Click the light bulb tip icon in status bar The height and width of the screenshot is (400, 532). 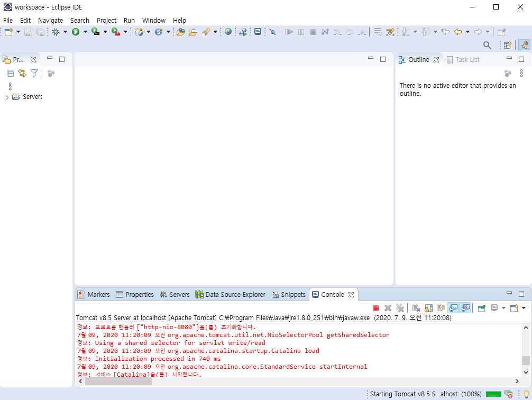526,394
